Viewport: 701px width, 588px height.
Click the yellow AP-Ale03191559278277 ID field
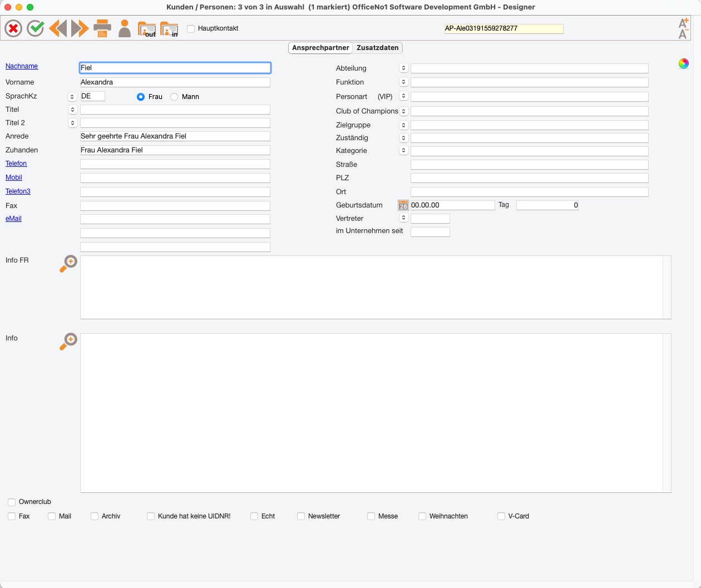(503, 28)
